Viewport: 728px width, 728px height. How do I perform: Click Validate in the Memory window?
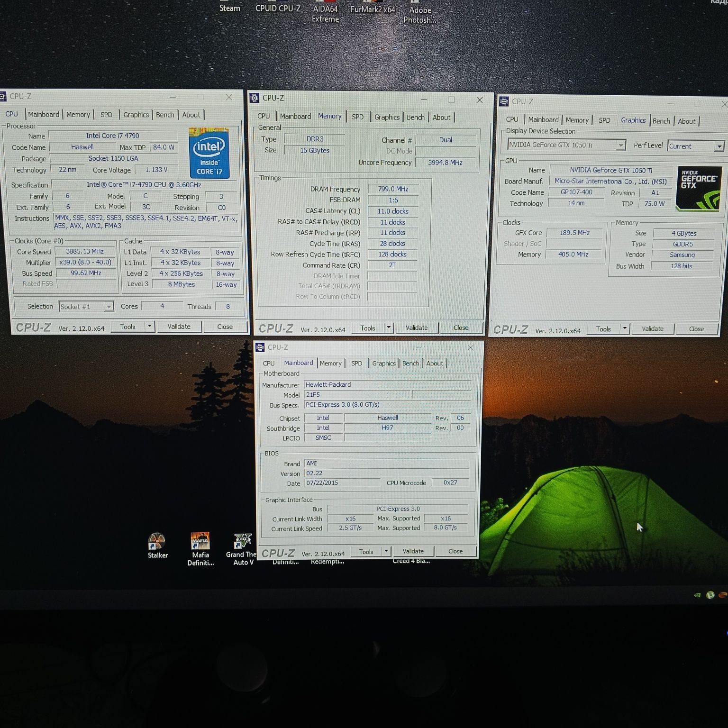[x=417, y=328]
